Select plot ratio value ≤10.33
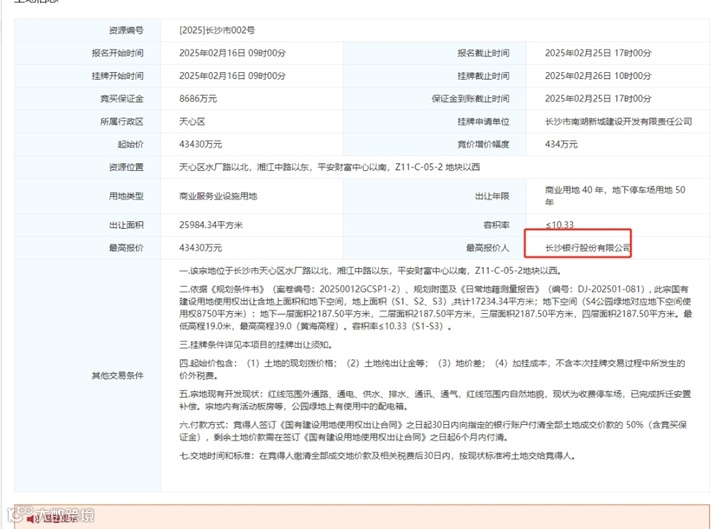716x529 pixels. [x=560, y=225]
